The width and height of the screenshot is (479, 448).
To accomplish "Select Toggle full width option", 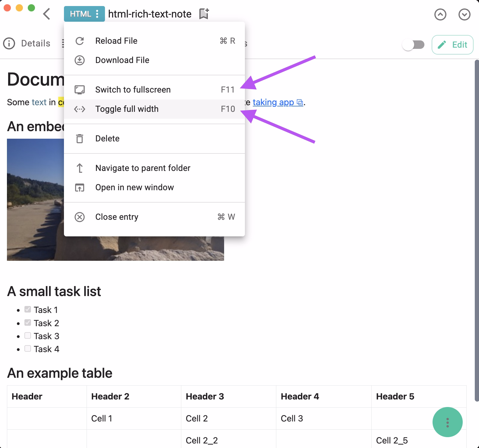I will pos(127,109).
